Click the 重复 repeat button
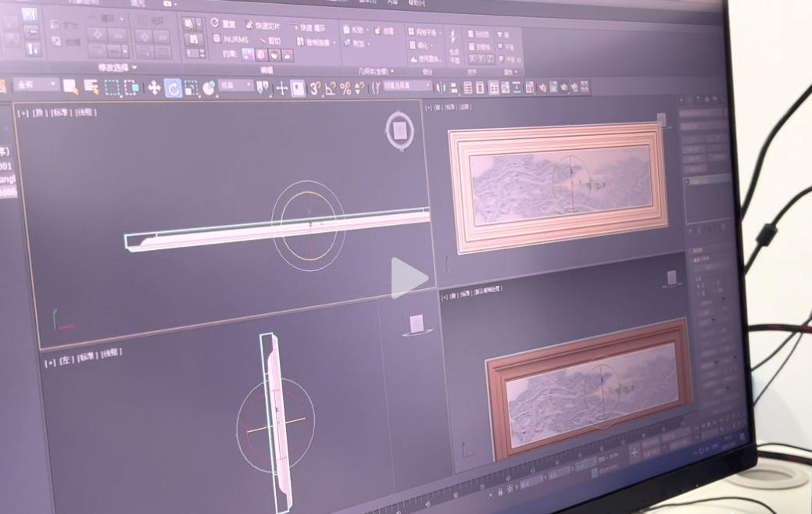The width and height of the screenshot is (812, 514). click(x=223, y=23)
